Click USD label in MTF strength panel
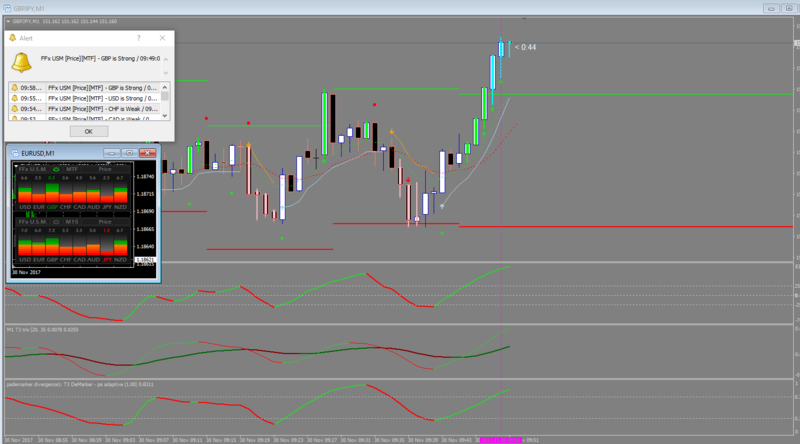This screenshot has height=444, width=800. pyautogui.click(x=25, y=207)
